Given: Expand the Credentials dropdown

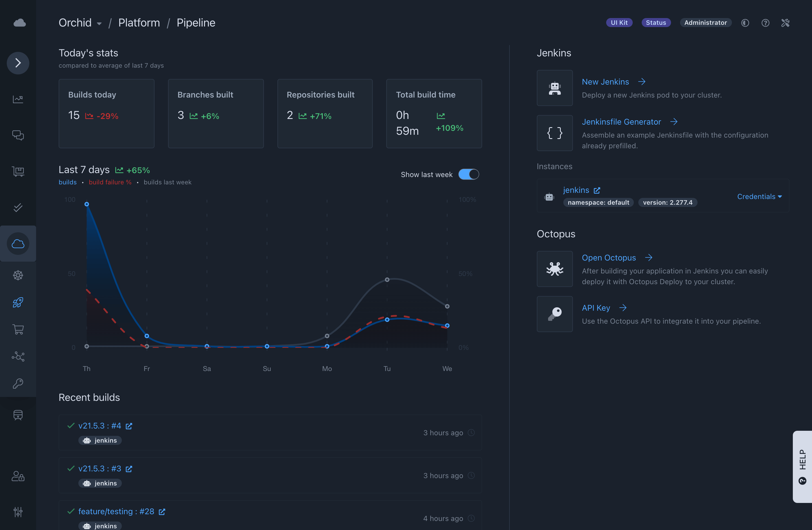Looking at the screenshot, I should coord(759,196).
